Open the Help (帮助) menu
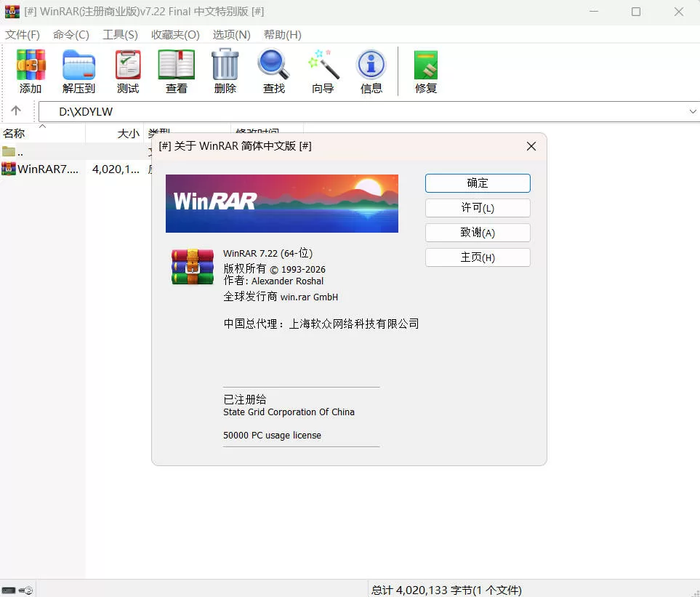Image resolution: width=700 pixels, height=597 pixels. pos(282,35)
